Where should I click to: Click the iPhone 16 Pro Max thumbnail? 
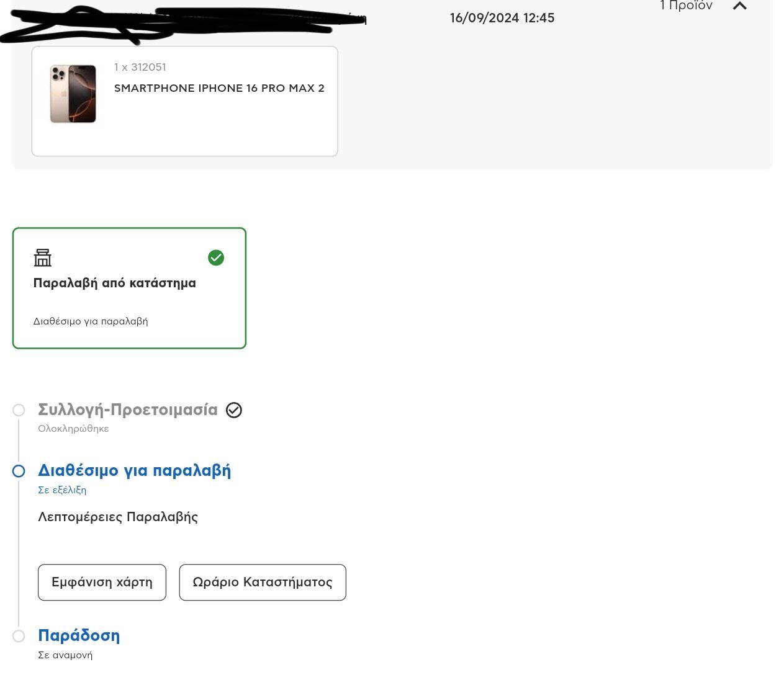pyautogui.click(x=73, y=94)
